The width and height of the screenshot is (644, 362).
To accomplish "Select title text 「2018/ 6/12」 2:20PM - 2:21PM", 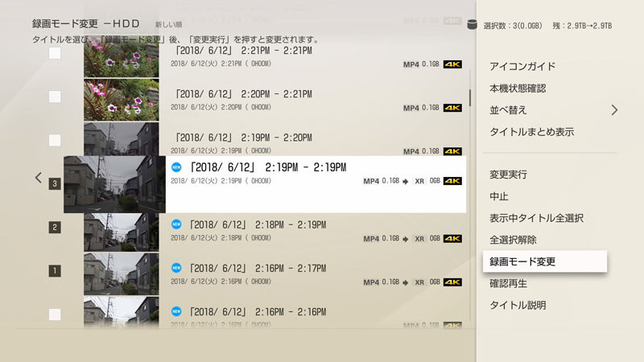I will pyautogui.click(x=244, y=94).
